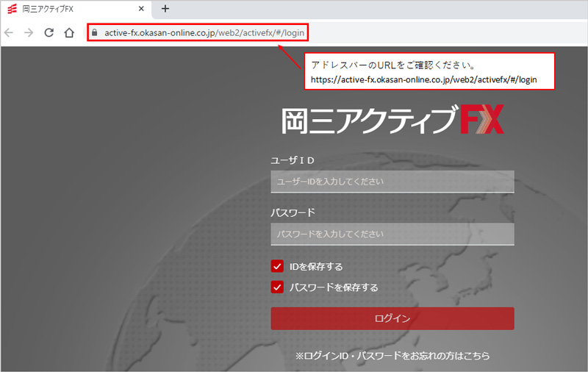Click the favicon on the browser tab

click(12, 9)
